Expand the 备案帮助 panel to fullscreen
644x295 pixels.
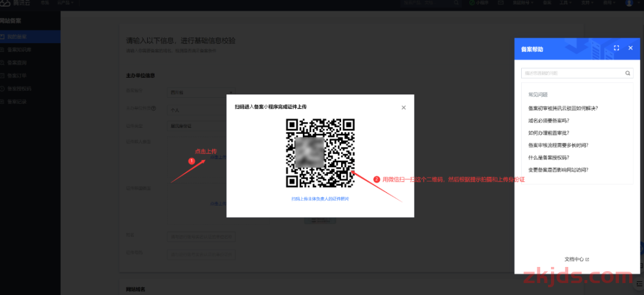click(x=616, y=48)
